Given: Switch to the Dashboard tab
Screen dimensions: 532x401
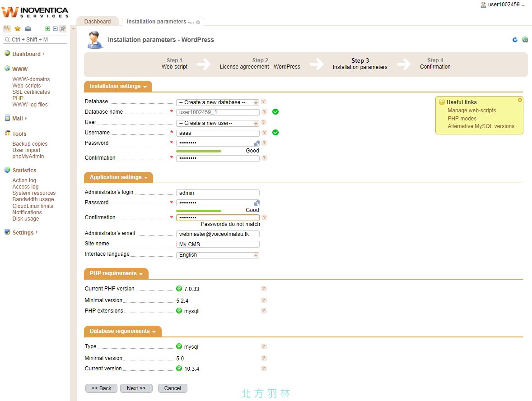Looking at the screenshot, I should tap(98, 21).
